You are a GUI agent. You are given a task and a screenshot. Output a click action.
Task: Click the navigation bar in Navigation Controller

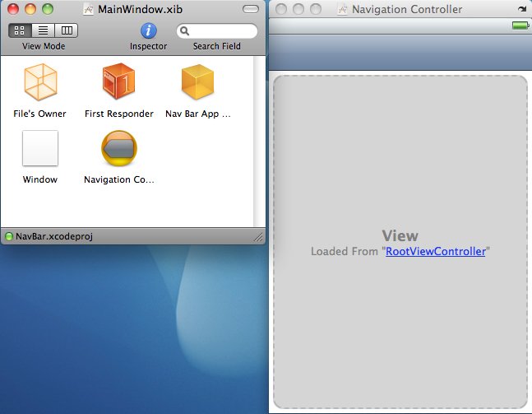[x=400, y=53]
